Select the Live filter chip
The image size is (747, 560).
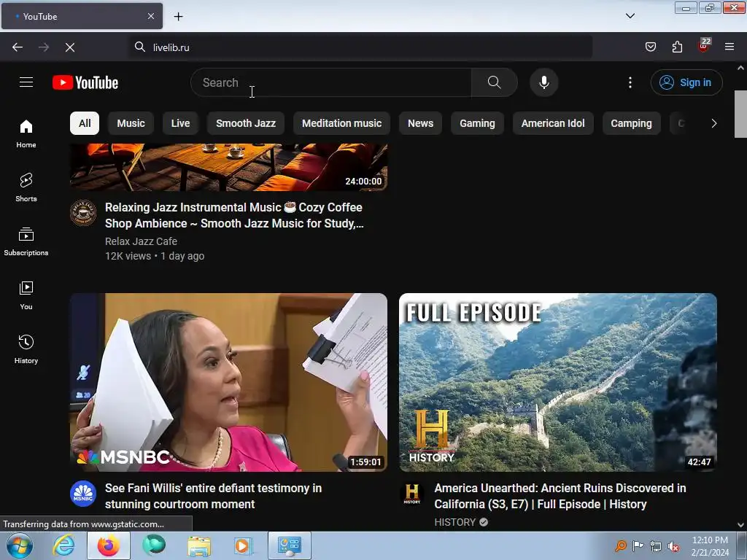click(181, 123)
